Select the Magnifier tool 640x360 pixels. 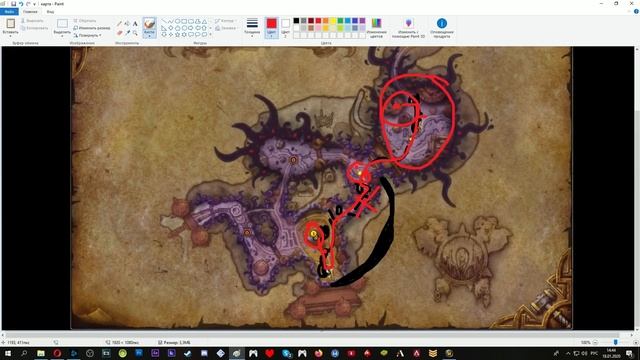135,33
